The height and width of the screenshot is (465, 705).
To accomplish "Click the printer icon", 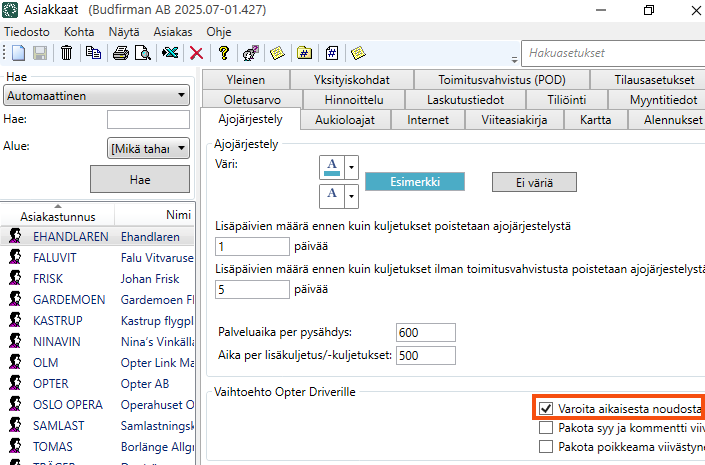I will 120,53.
